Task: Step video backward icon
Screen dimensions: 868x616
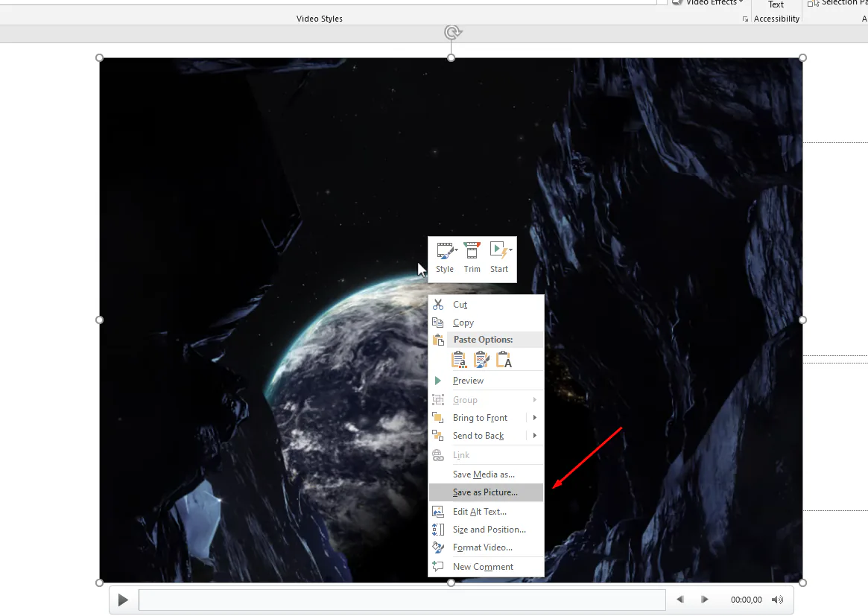Action: pos(680,600)
